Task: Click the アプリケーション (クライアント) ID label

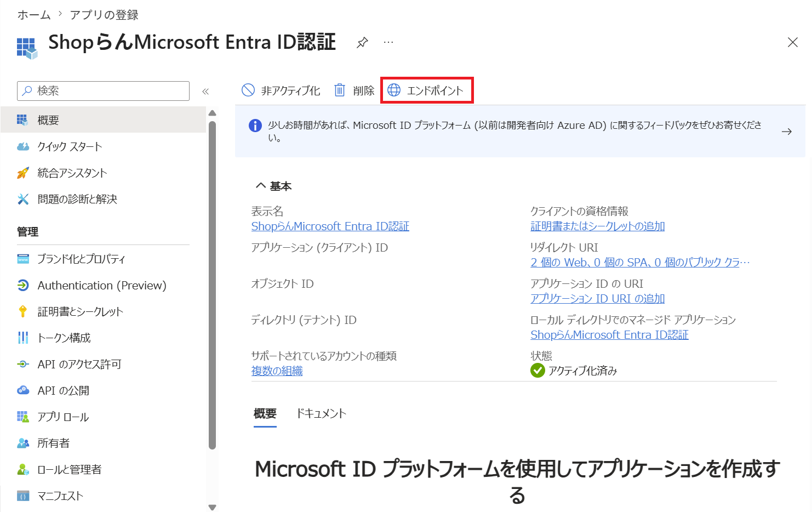Action: (x=319, y=248)
